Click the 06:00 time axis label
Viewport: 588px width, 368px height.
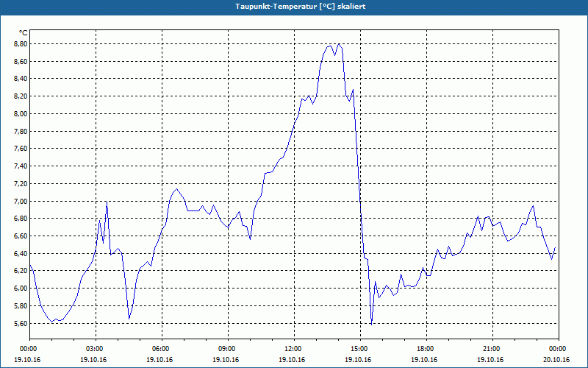162,349
